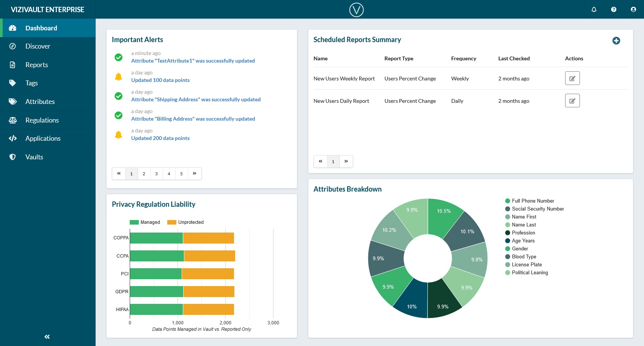The width and height of the screenshot is (644, 346).
Task: Toggle Blood Type legend entry
Action: (521, 257)
